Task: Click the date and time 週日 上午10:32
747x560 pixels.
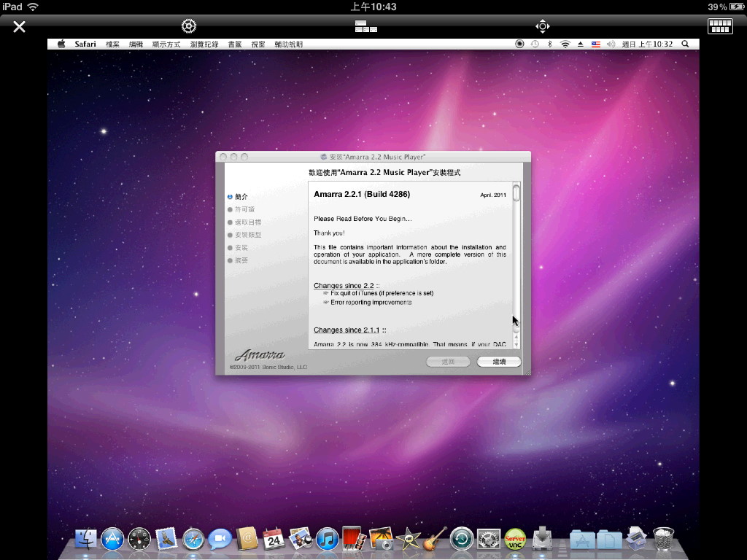Action: pos(647,44)
